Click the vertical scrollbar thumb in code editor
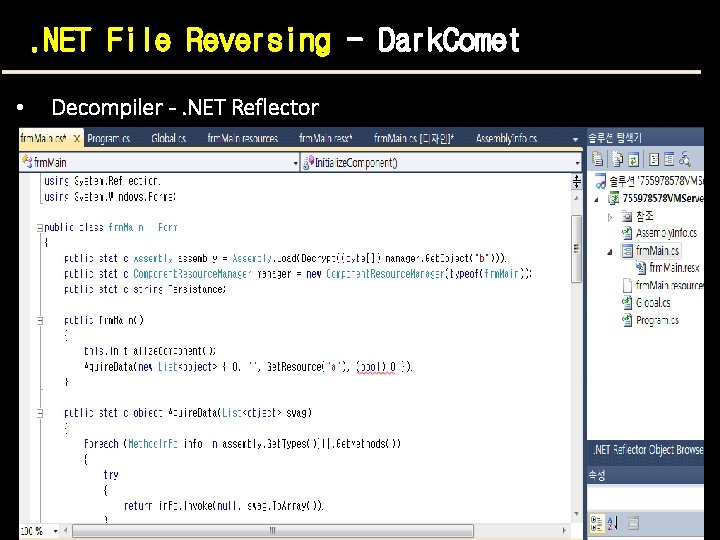This screenshot has width=720, height=540. (576, 248)
